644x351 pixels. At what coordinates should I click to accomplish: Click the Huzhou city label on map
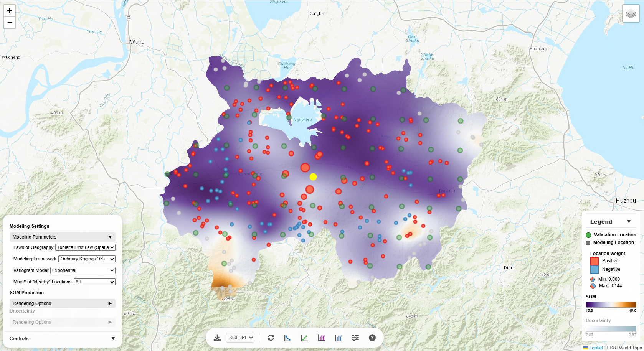tap(626, 201)
